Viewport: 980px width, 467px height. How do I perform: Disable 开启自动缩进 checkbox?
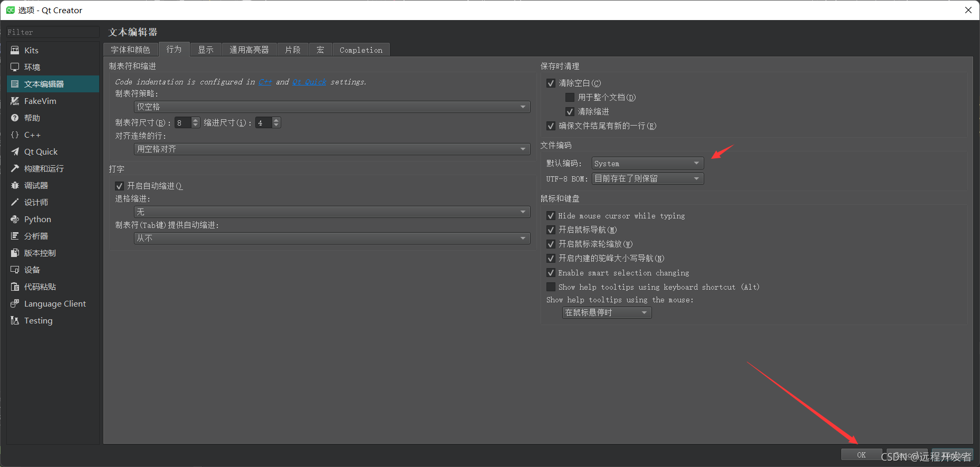[x=119, y=186]
